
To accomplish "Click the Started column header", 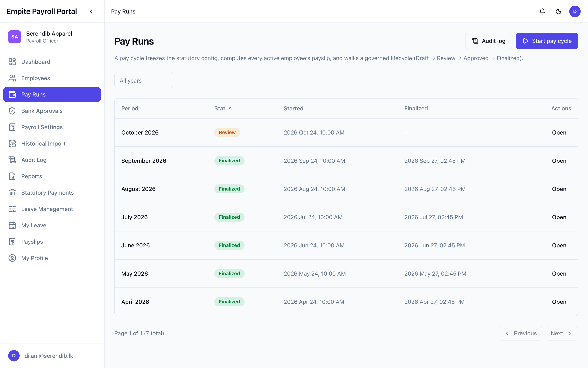I will coord(294,109).
